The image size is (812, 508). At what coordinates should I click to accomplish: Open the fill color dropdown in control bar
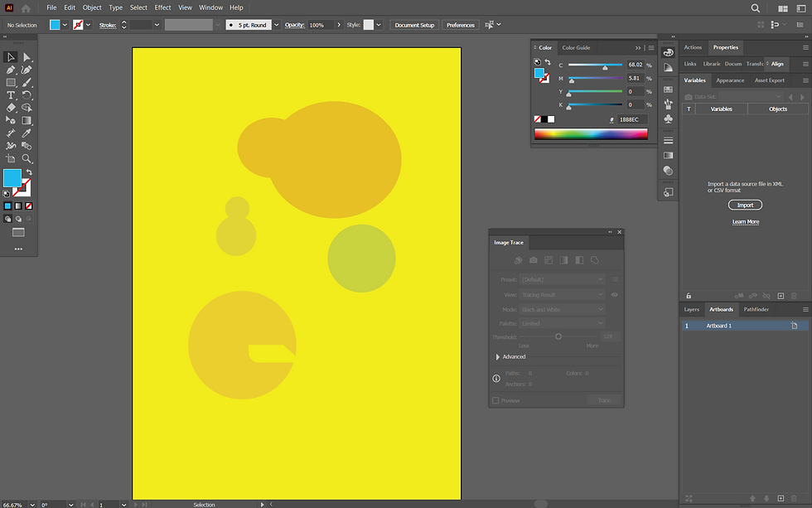coord(65,25)
